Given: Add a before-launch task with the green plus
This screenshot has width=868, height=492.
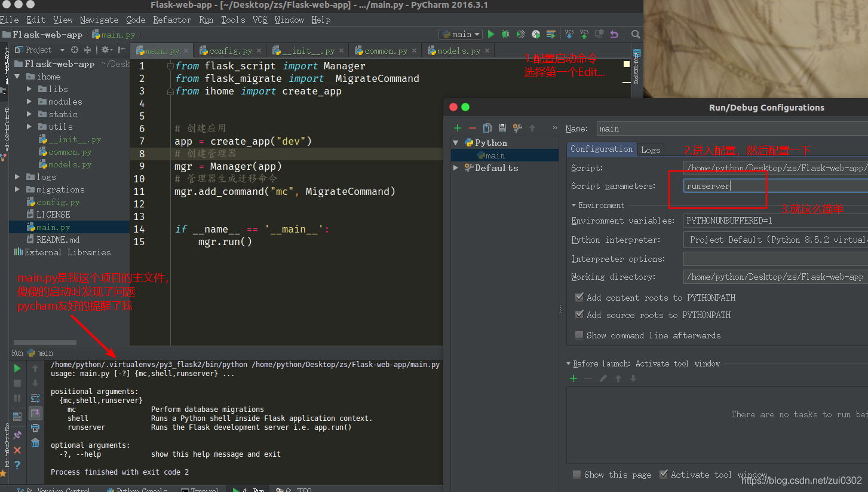Looking at the screenshot, I should pyautogui.click(x=573, y=378).
